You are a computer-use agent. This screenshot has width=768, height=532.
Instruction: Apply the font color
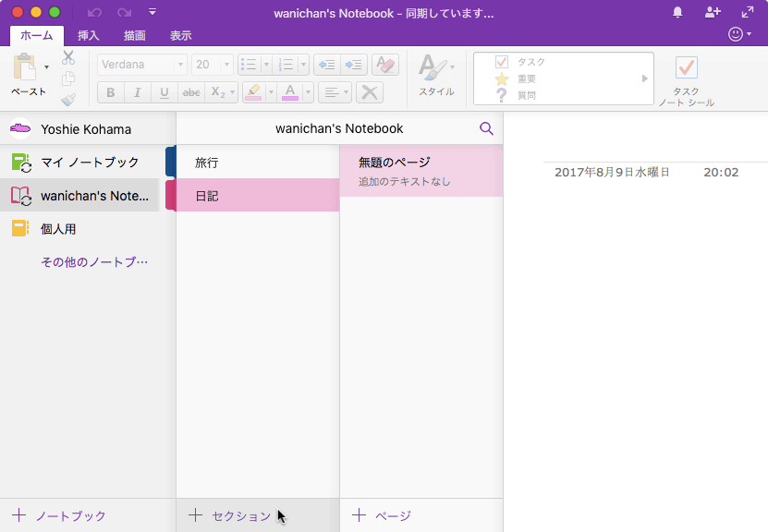coord(290,92)
